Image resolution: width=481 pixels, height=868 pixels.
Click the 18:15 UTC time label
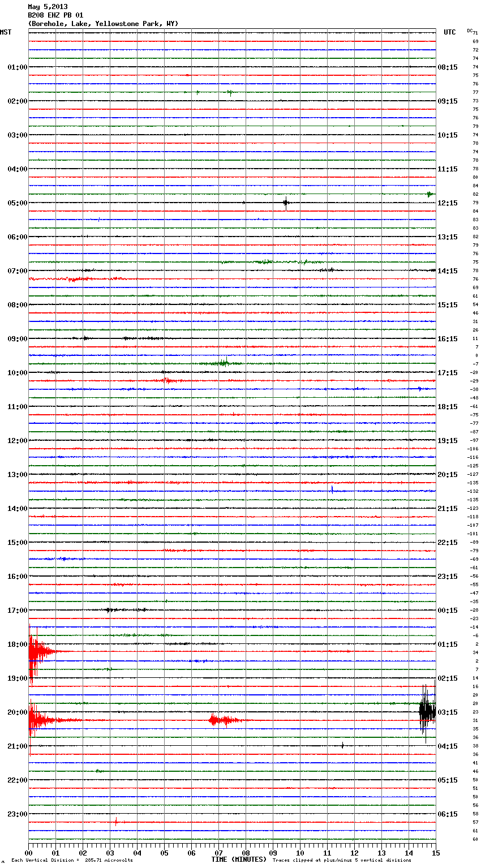coord(448,407)
